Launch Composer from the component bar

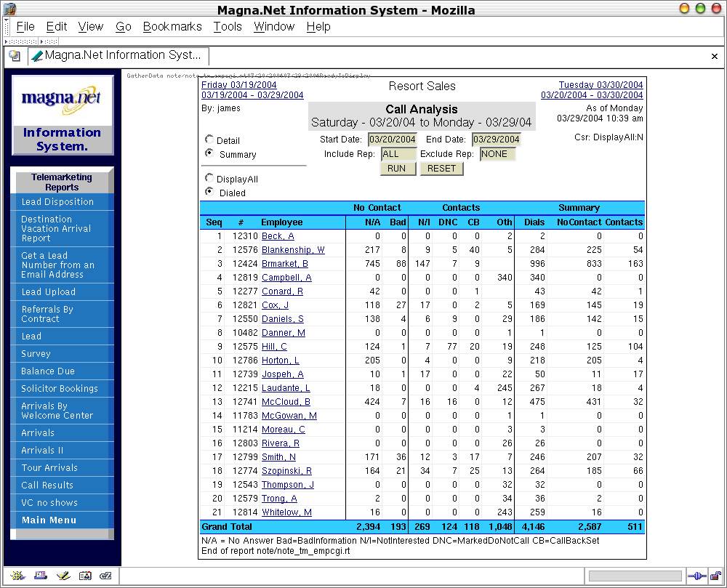click(64, 575)
